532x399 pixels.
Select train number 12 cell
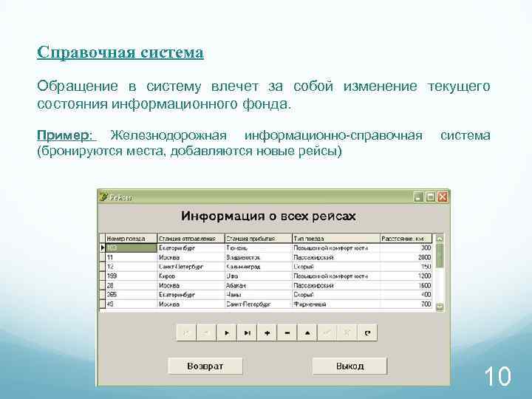coord(132,267)
